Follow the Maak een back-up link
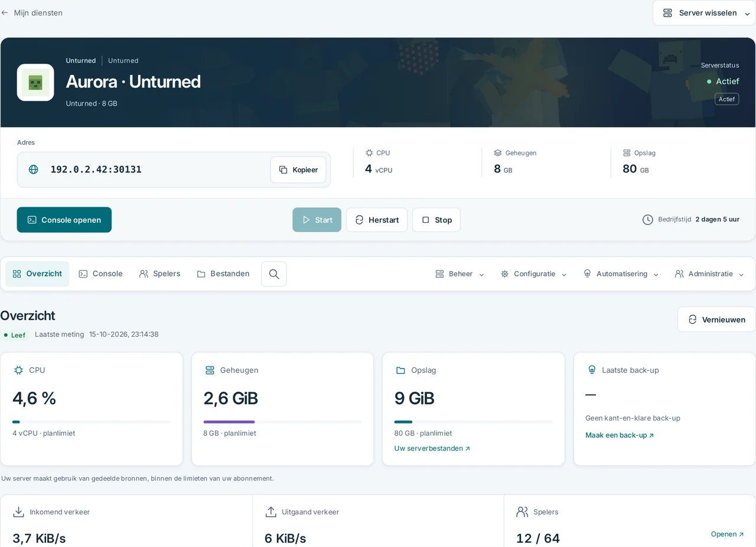The image size is (756, 547). tap(620, 435)
